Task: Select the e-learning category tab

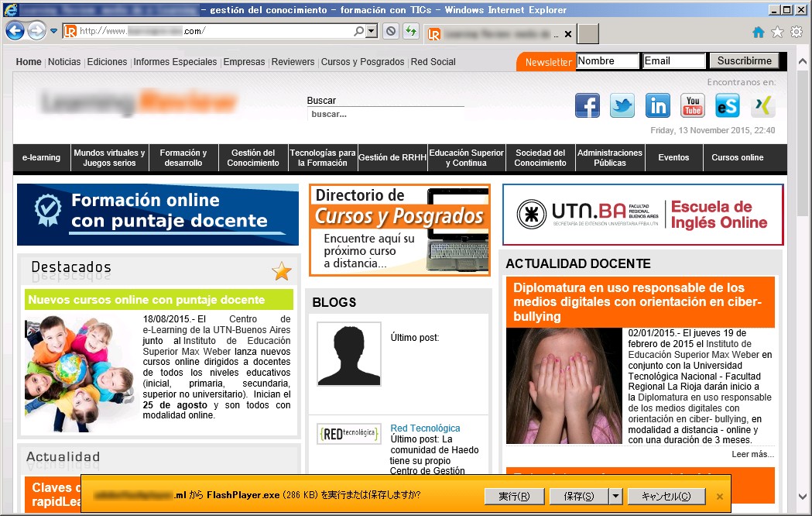Action: 41,157
